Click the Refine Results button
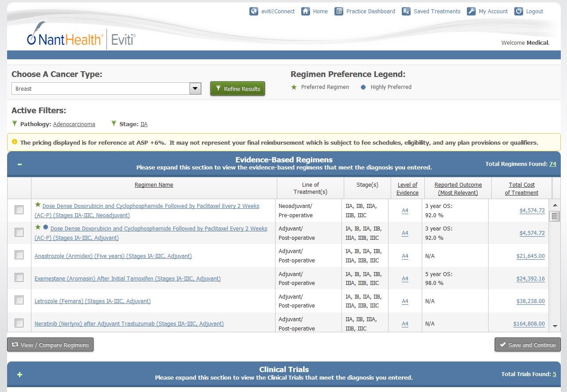This screenshot has width=567, height=392. click(237, 88)
